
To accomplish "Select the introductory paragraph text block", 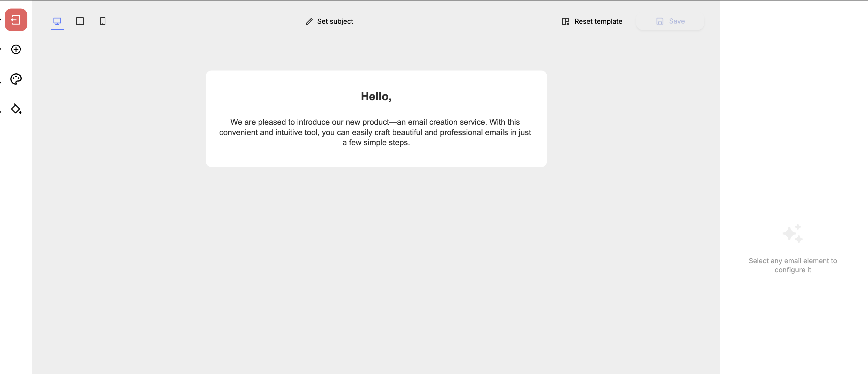I will (375, 132).
